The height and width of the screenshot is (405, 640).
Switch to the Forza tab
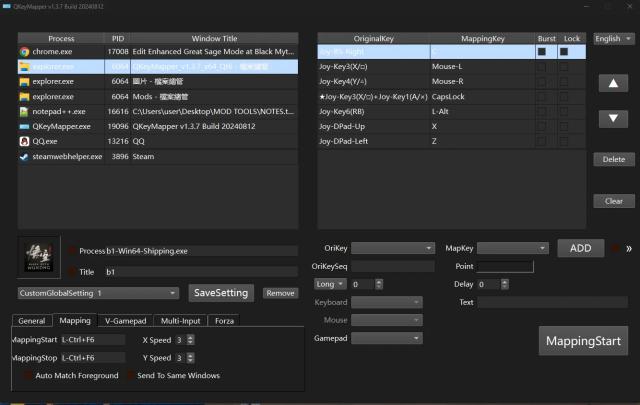point(224,321)
